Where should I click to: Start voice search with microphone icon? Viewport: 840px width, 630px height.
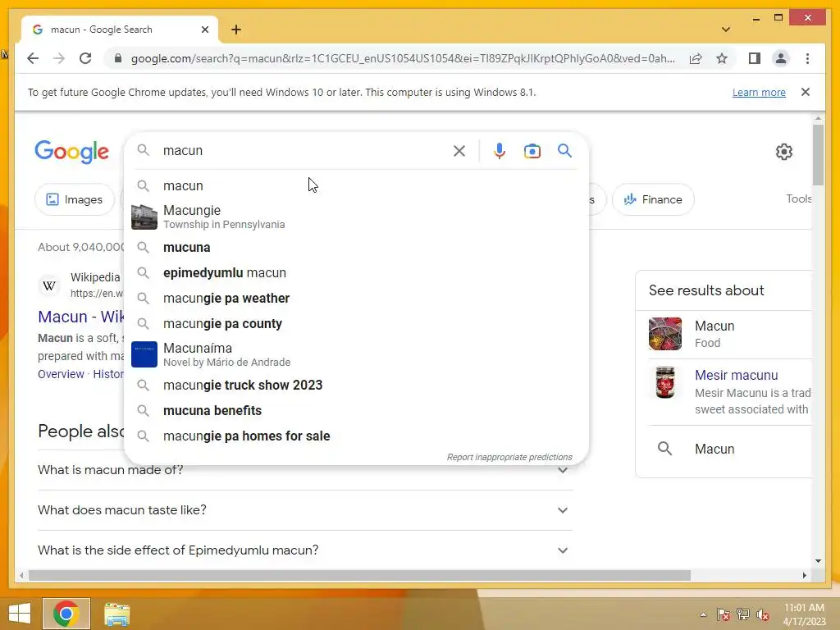(500, 151)
